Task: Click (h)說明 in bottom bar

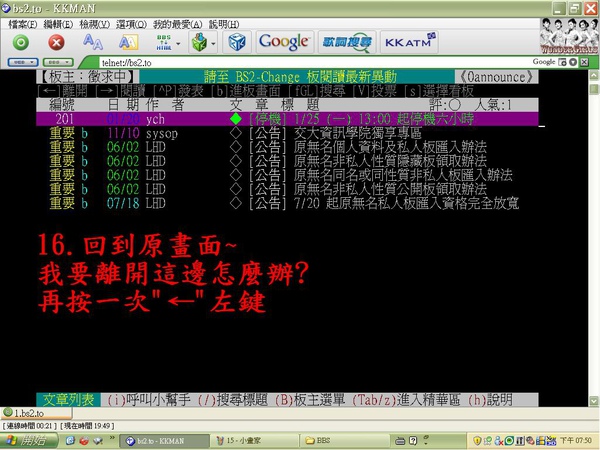Action: (x=490, y=400)
